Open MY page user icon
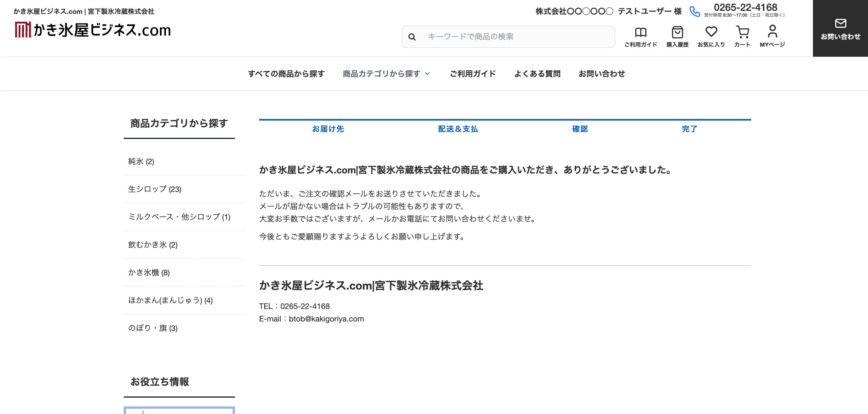This screenshot has height=414, width=868. tap(772, 32)
